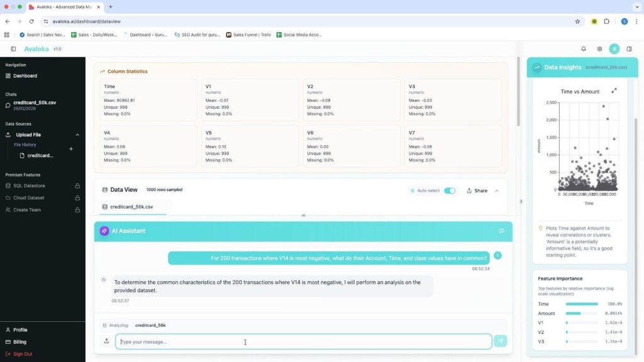Image resolution: width=644 pixels, height=362 pixels.
Task: Collapse the Data View panel chevron
Action: click(x=497, y=190)
